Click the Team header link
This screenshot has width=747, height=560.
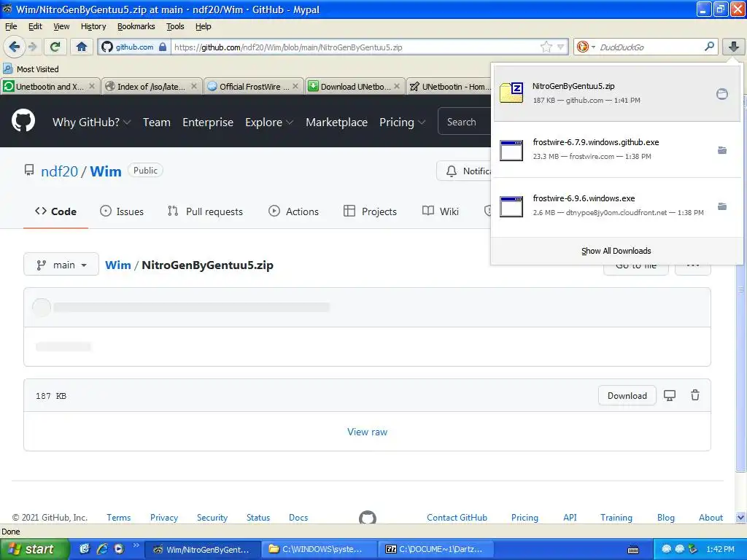[x=157, y=122]
